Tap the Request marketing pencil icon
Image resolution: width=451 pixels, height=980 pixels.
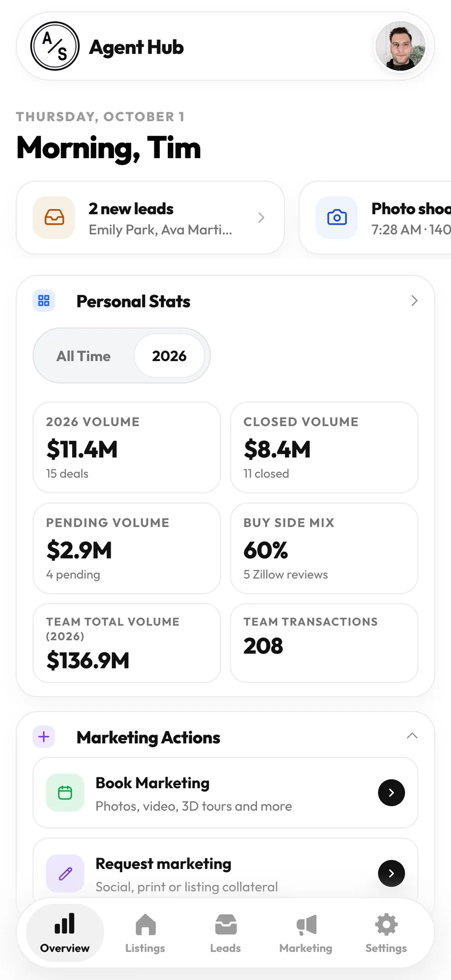pos(65,873)
